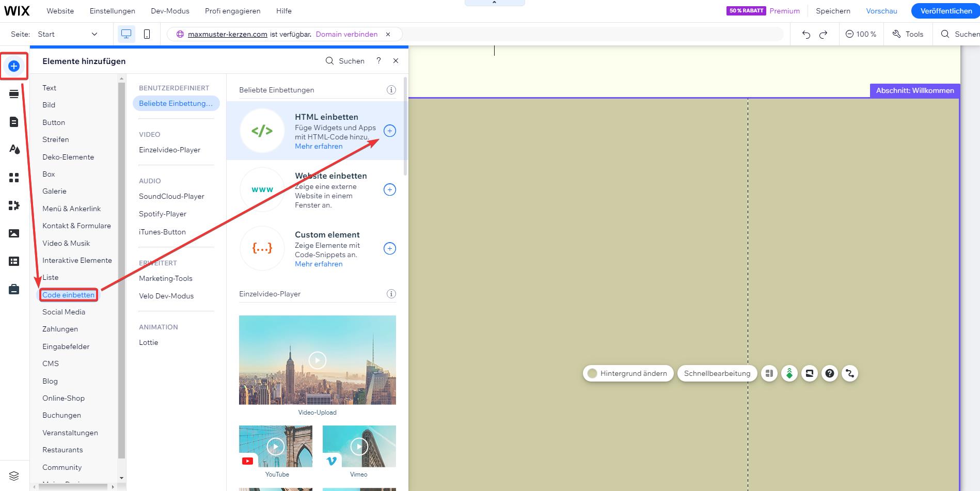Click the section layout icon on canvas toolbar
This screenshot has height=491, width=980.
[769, 373]
